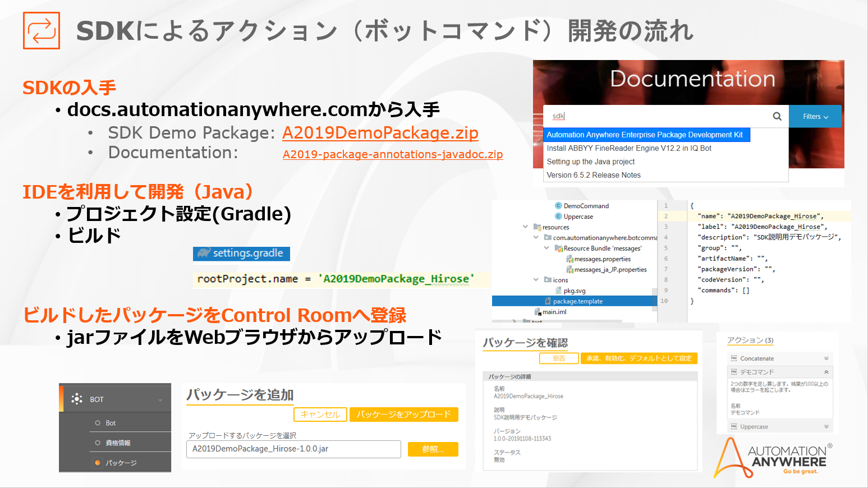Open the A2019DemoPackage.zip link
Viewport: 868px width, 488px height.
(x=380, y=133)
